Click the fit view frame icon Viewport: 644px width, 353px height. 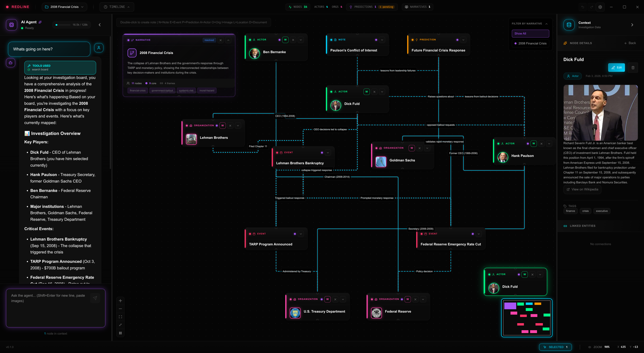point(120,317)
